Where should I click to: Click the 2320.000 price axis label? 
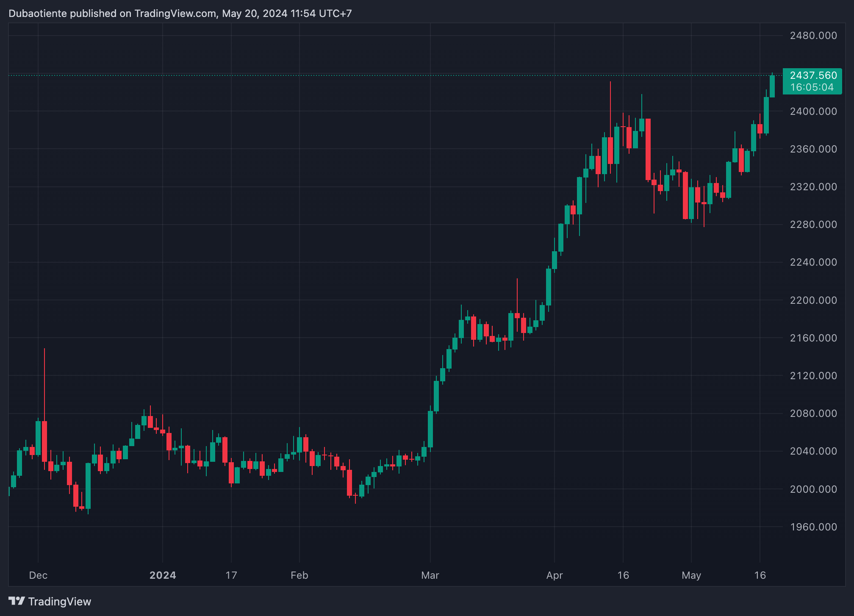pyautogui.click(x=813, y=187)
